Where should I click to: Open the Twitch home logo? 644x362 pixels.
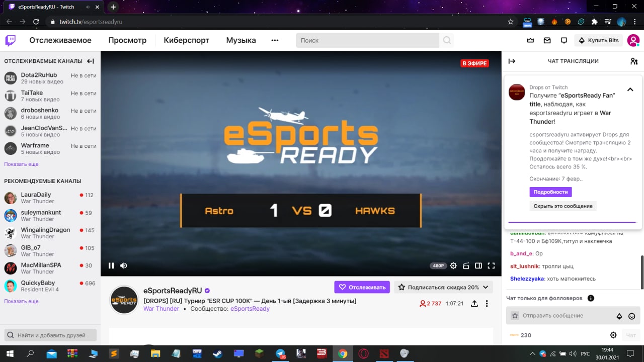(10, 40)
